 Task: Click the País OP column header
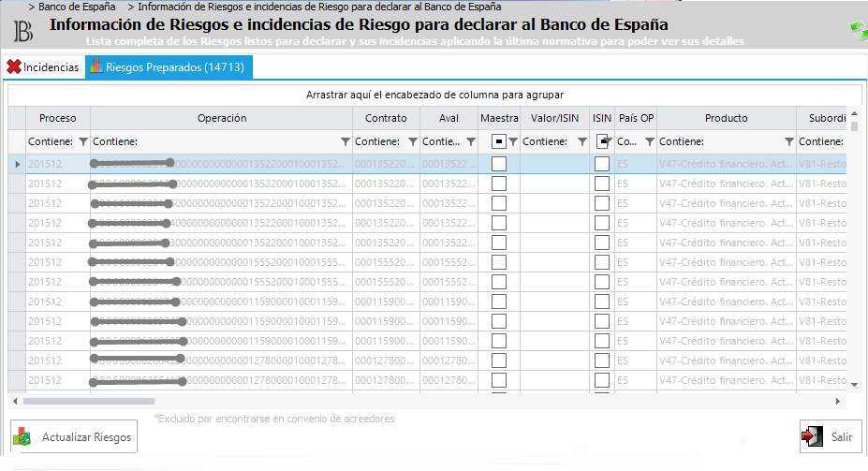[636, 118]
